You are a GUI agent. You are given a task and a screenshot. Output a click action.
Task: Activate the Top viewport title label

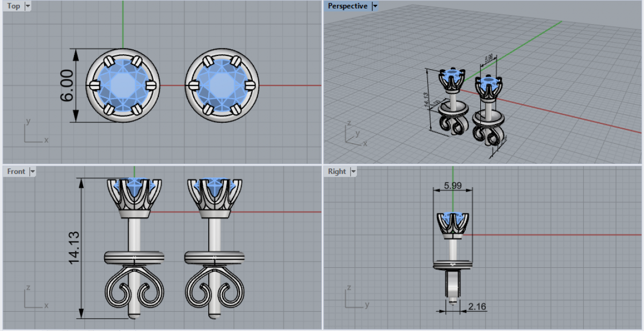coord(13,6)
